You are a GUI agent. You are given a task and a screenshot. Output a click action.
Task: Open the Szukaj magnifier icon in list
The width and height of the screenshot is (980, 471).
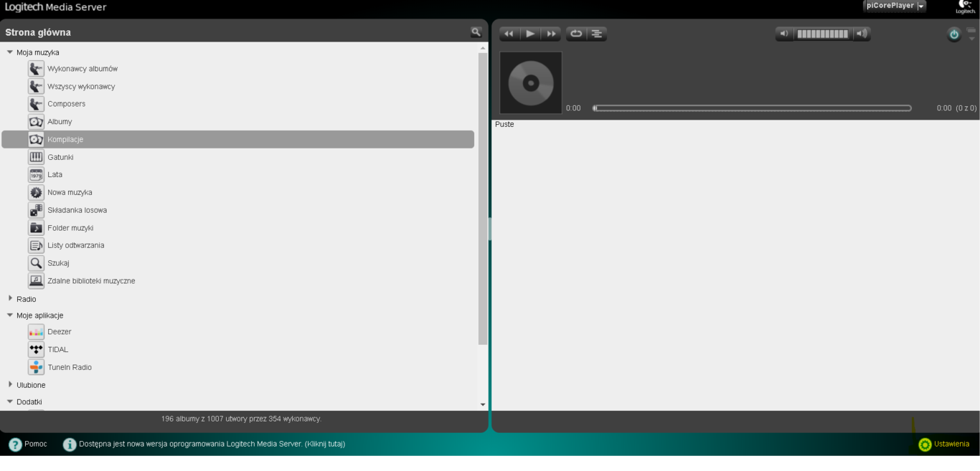click(36, 263)
